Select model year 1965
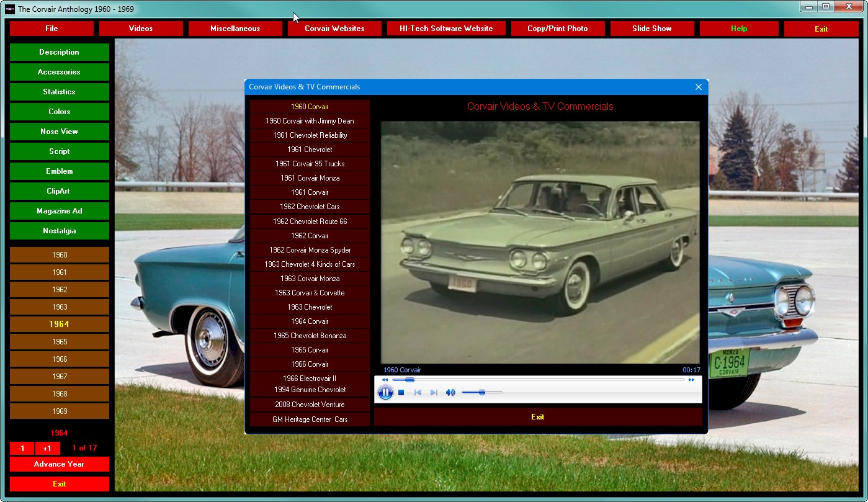868x502 pixels. coord(60,342)
